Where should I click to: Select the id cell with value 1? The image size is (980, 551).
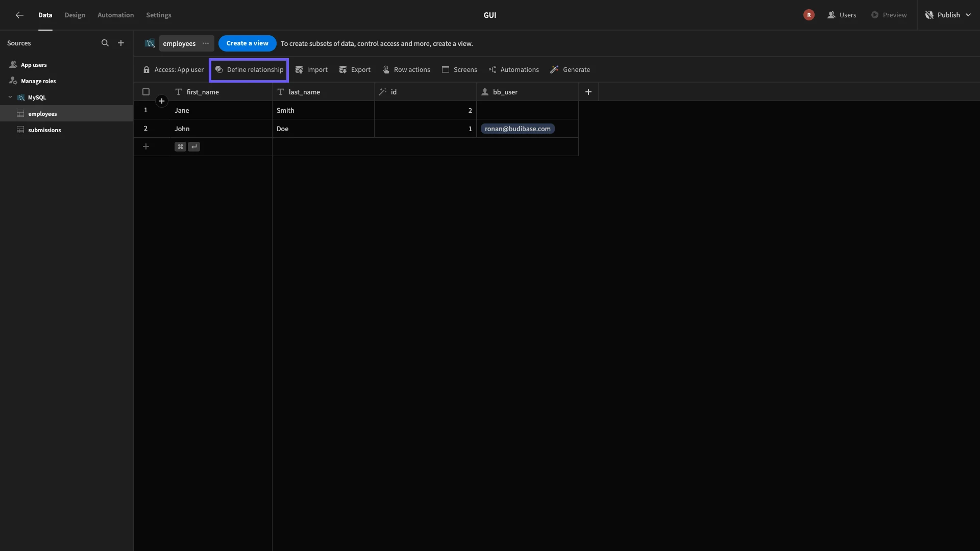coord(425,129)
